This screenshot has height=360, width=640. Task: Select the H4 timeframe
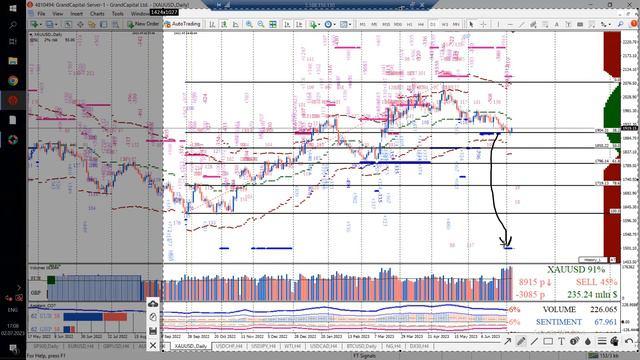(x=421, y=24)
